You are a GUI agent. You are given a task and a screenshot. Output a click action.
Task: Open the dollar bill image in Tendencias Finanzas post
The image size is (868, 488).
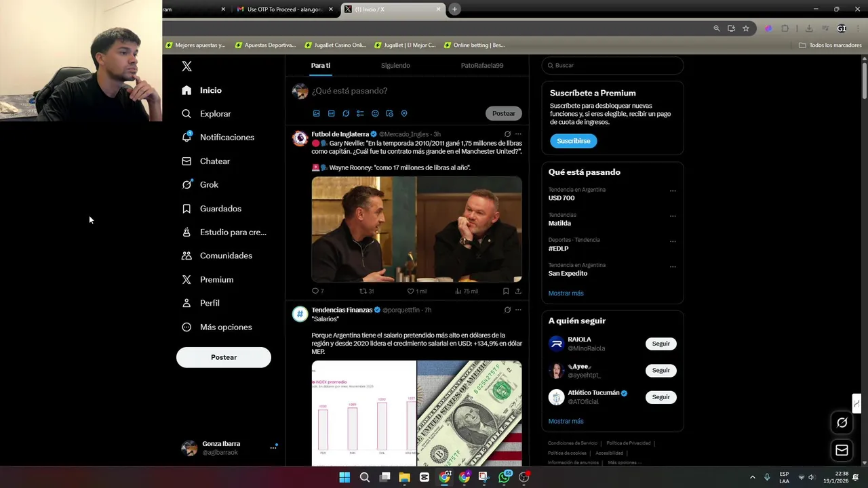point(469,413)
